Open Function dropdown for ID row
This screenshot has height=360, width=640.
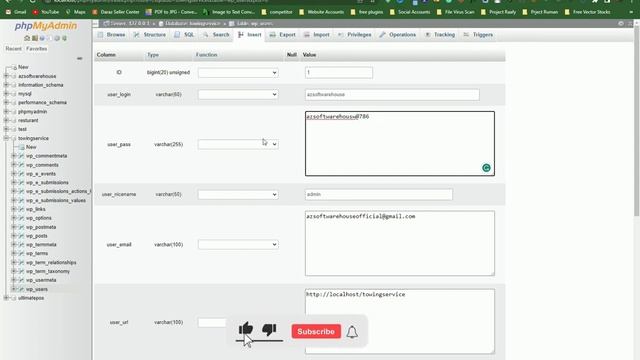(238, 73)
